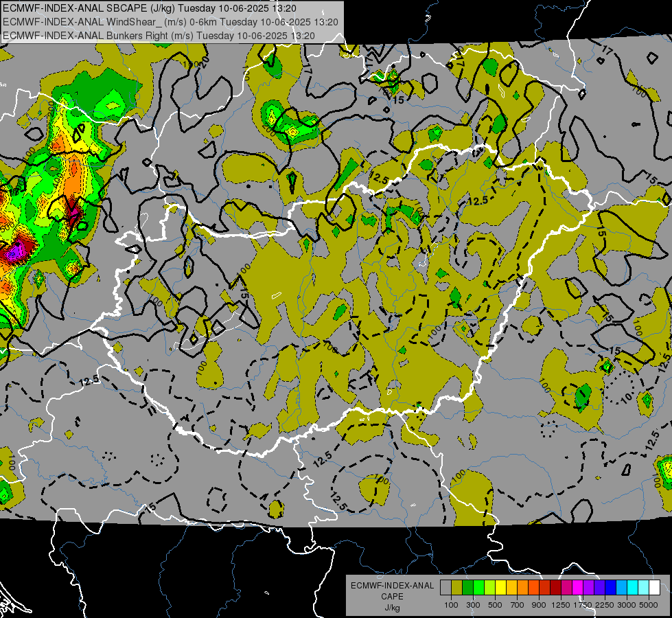This screenshot has width=672, height=618.
Task: Click the J/kg unit label in legend
Action: click(392, 608)
